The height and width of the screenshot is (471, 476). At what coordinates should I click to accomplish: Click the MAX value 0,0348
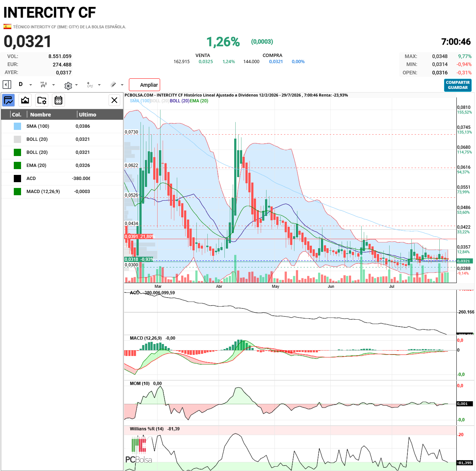pos(440,56)
